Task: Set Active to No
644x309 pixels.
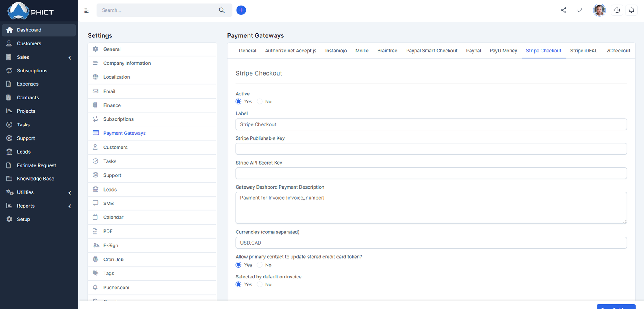Action: [260, 101]
